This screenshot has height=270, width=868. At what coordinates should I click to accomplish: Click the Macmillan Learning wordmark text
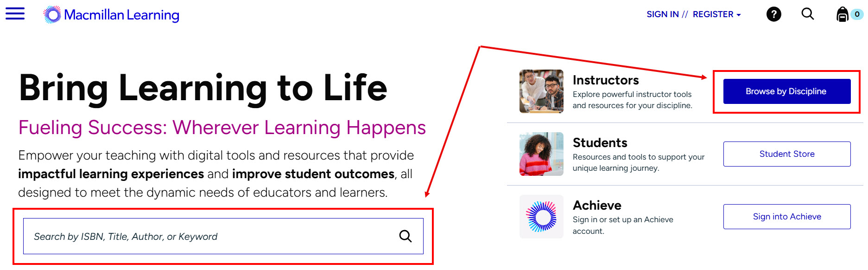point(121,15)
